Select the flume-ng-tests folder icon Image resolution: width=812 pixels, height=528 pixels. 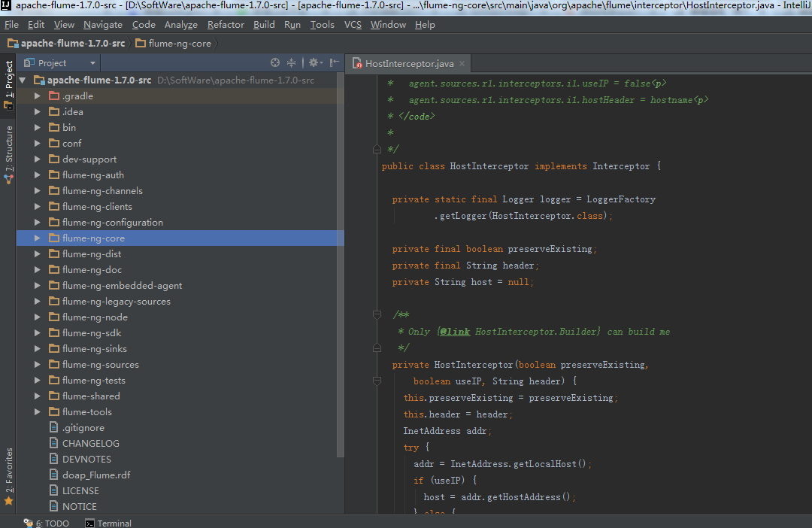(x=54, y=381)
